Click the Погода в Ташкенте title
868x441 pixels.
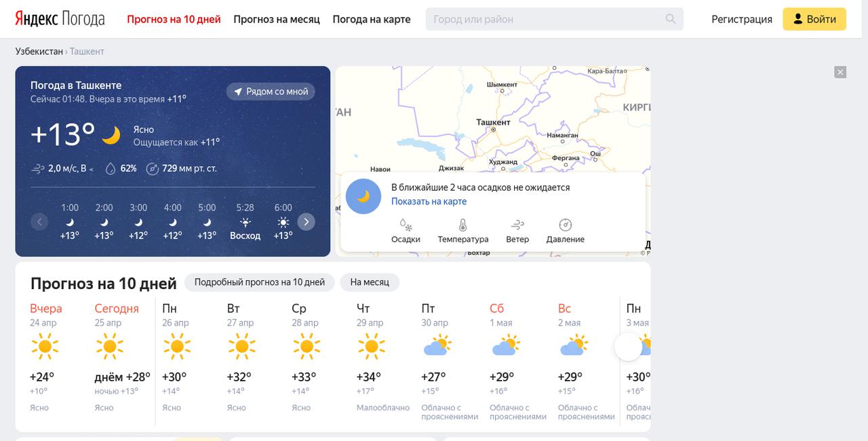pos(76,85)
